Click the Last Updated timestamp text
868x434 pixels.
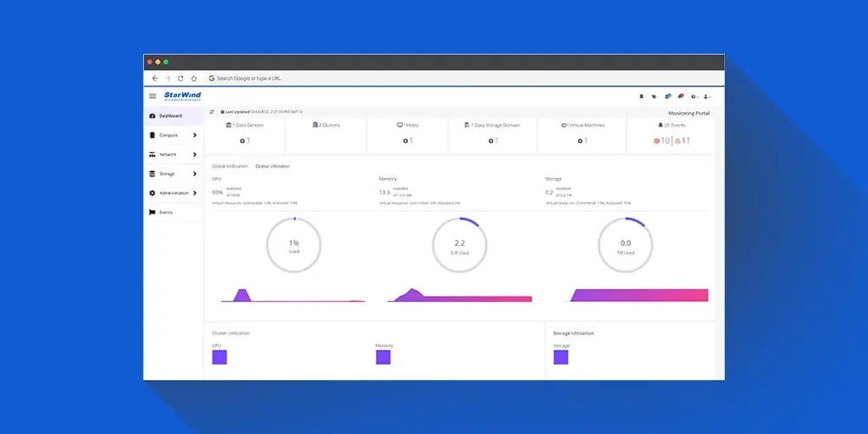[x=264, y=112]
